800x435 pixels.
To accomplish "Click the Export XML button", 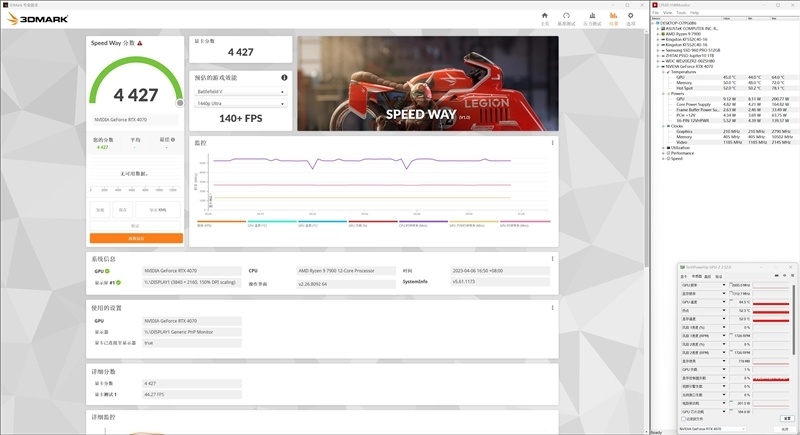I will pos(158,210).
